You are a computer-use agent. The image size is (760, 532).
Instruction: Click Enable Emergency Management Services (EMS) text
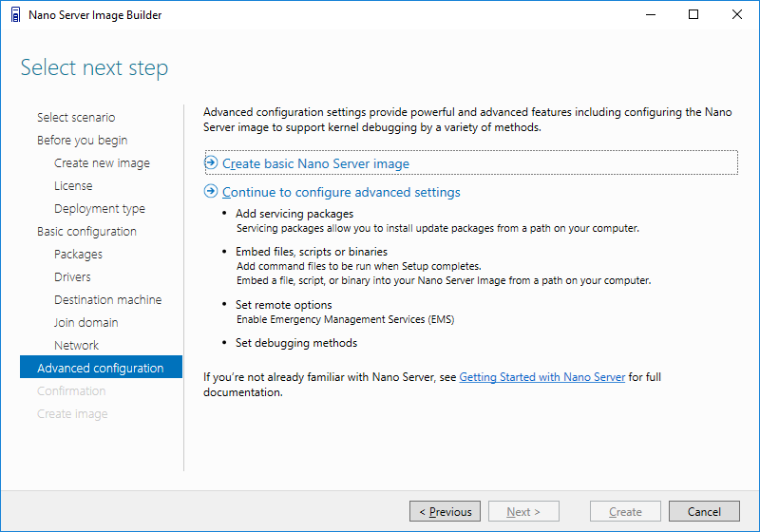[345, 319]
